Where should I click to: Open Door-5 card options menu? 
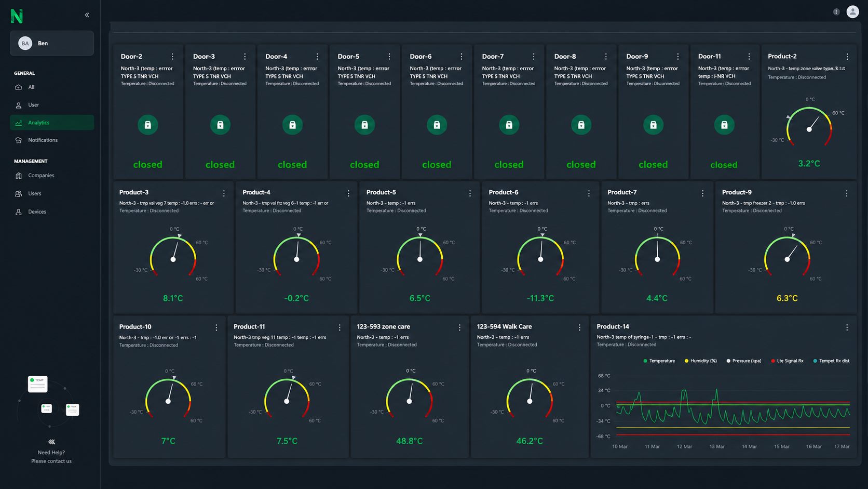pos(389,57)
